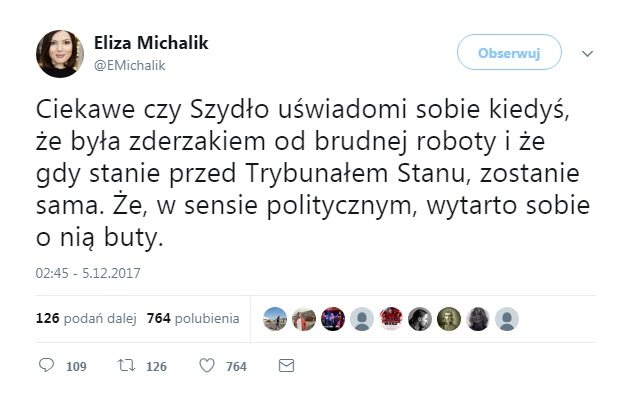Open the olive-colored seventh liker avatar

click(449, 319)
